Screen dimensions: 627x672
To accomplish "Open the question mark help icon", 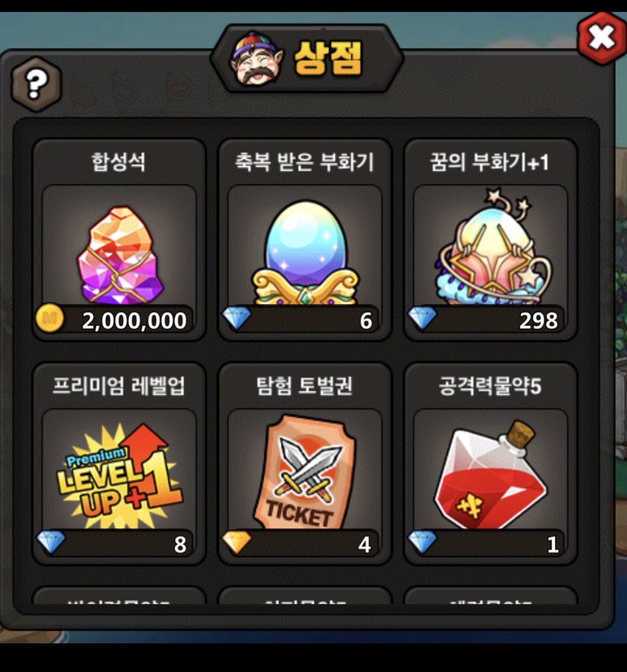I will 36,84.
